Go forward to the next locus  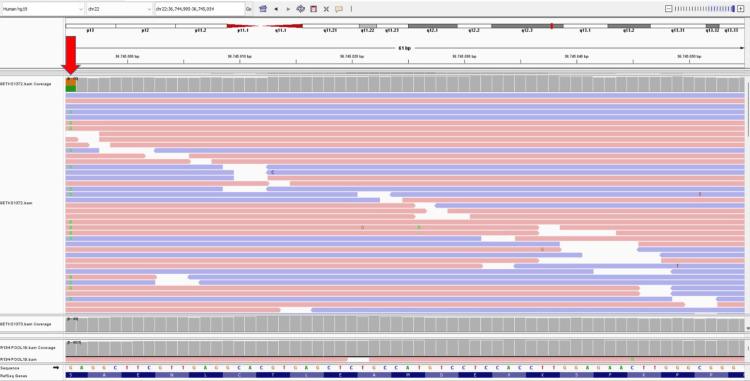point(288,9)
